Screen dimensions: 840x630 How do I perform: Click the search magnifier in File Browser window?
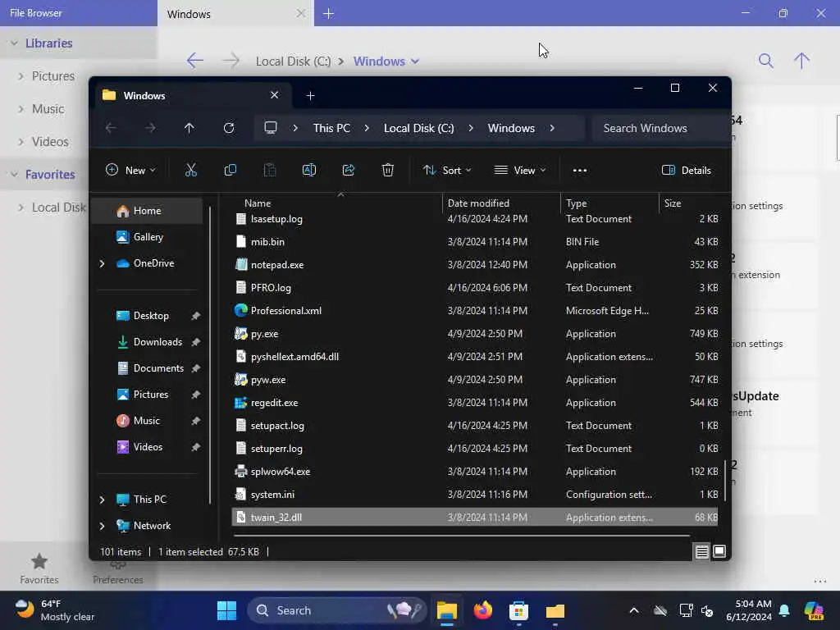click(x=766, y=61)
